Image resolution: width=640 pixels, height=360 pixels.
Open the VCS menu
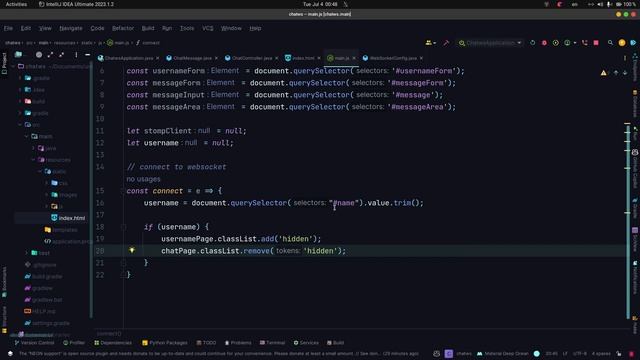pyautogui.click(x=207, y=28)
